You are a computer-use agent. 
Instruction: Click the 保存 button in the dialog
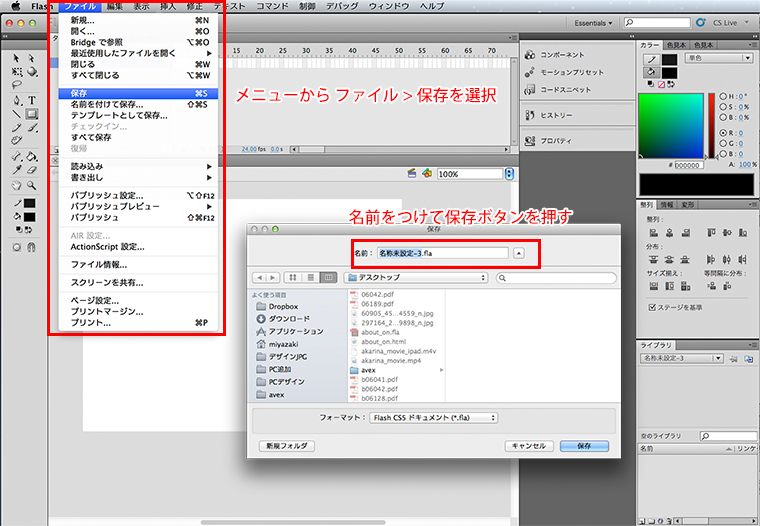pos(583,446)
